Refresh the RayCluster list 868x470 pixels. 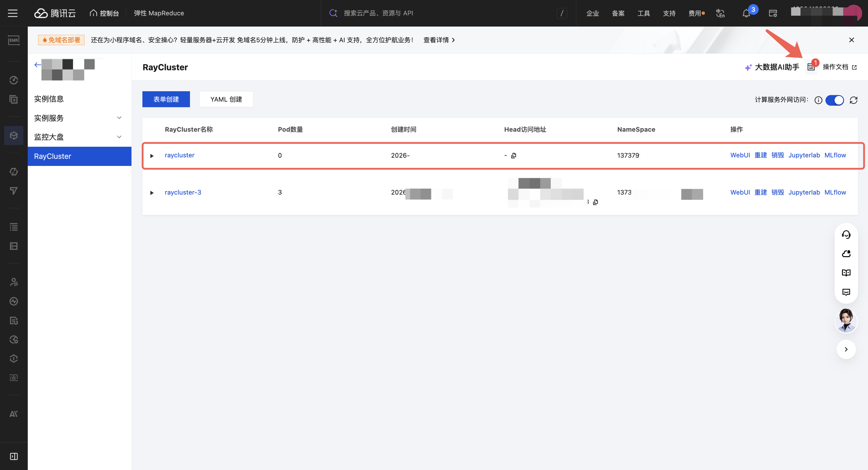point(854,100)
